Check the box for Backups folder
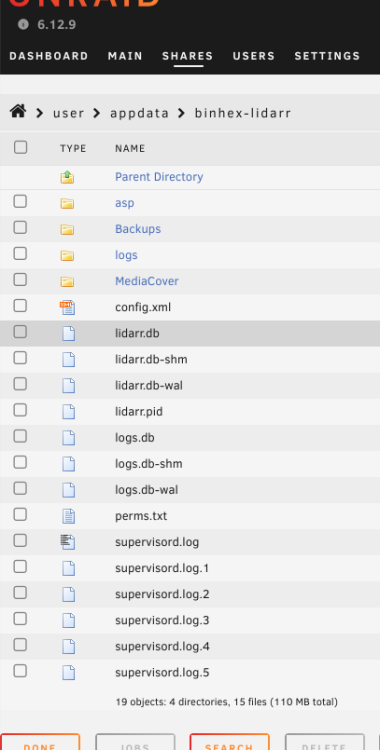 point(20,228)
